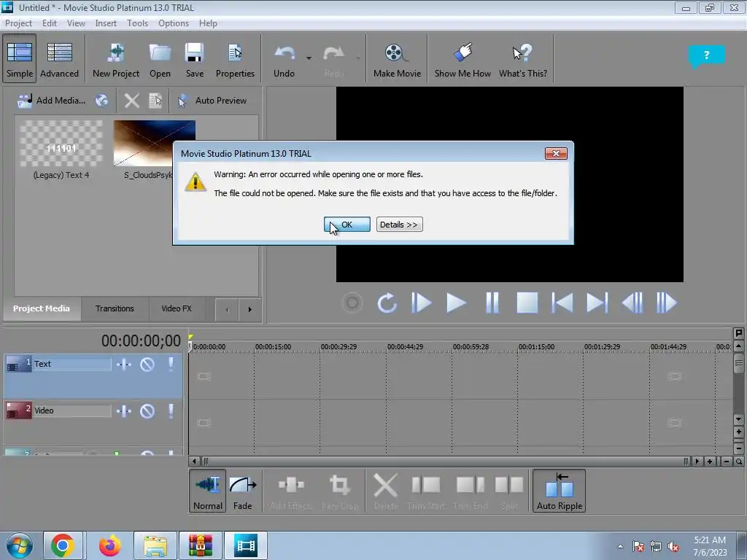The width and height of the screenshot is (747, 560).
Task: Pause playback
Action: pyautogui.click(x=492, y=303)
